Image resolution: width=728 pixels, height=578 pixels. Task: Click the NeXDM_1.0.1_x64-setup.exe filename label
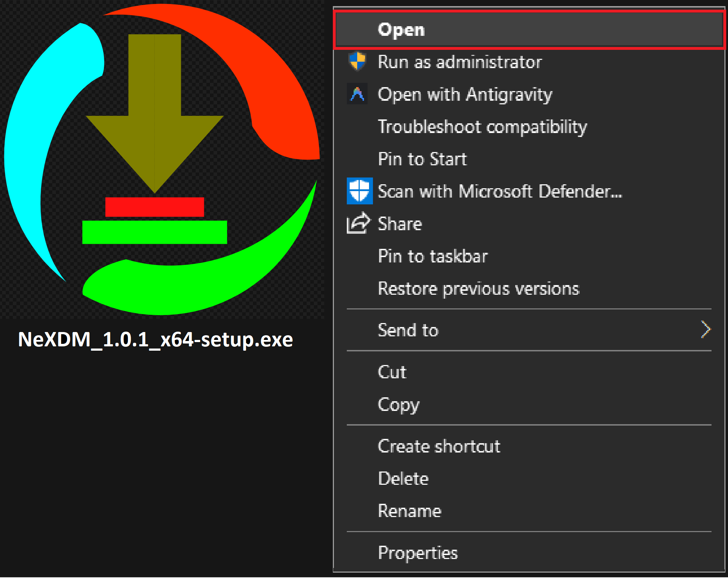tap(155, 339)
